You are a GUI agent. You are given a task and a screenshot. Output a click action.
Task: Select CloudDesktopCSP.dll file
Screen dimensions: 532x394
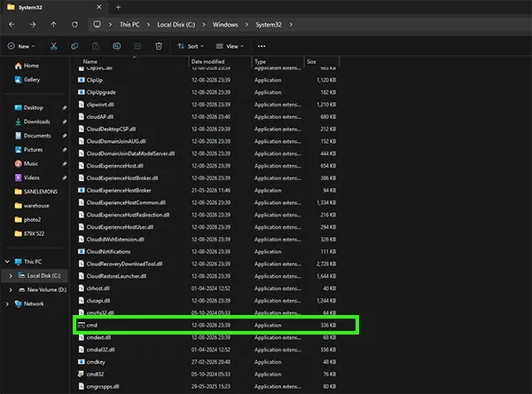click(x=207, y=129)
